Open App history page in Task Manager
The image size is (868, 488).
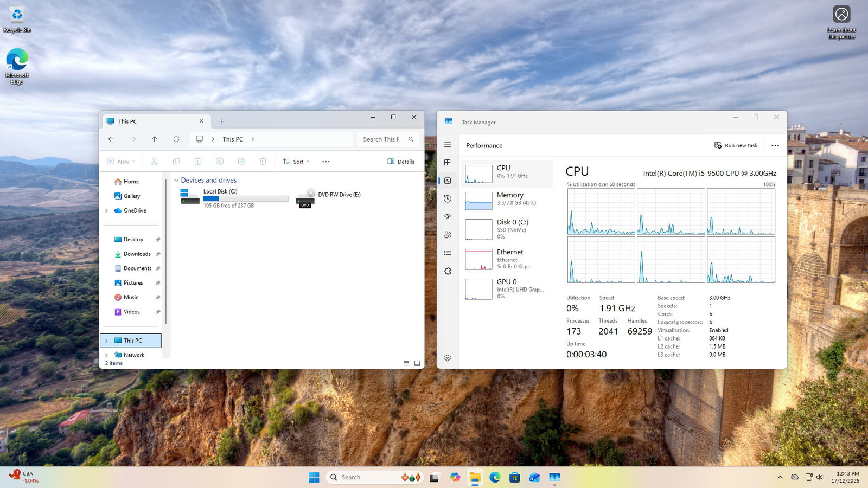[x=448, y=199]
